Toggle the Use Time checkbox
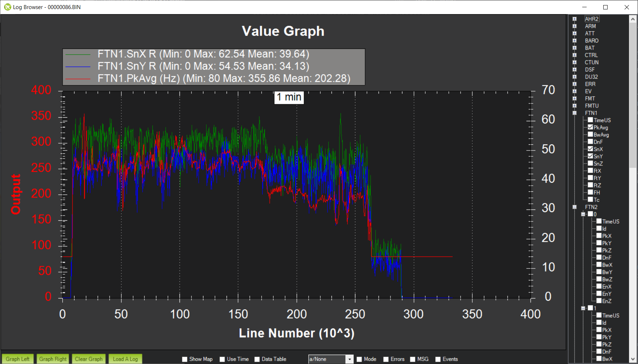Screen dimensions: 638x364 tap(222, 359)
